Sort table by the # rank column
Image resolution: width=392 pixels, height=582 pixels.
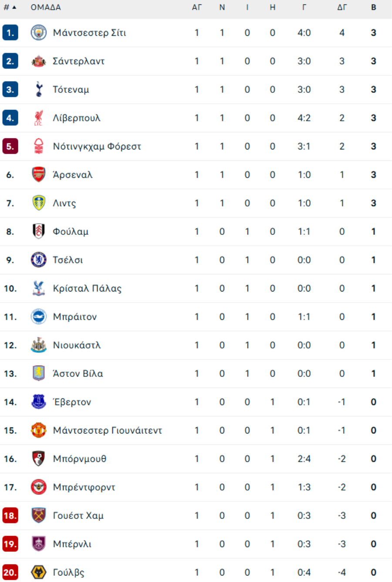10,7
